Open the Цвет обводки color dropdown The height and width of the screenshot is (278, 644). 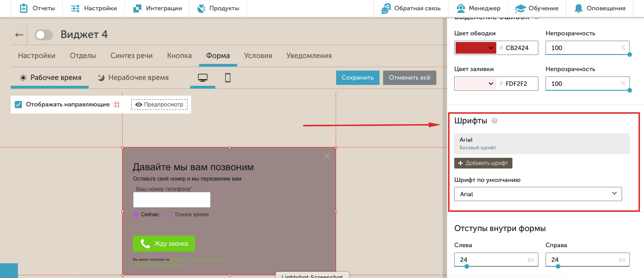point(475,48)
